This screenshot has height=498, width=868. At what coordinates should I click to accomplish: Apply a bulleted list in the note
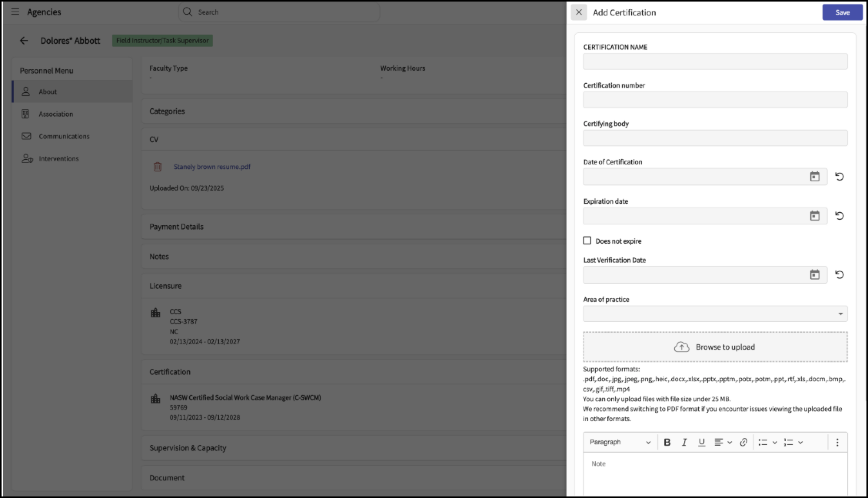pyautogui.click(x=763, y=442)
